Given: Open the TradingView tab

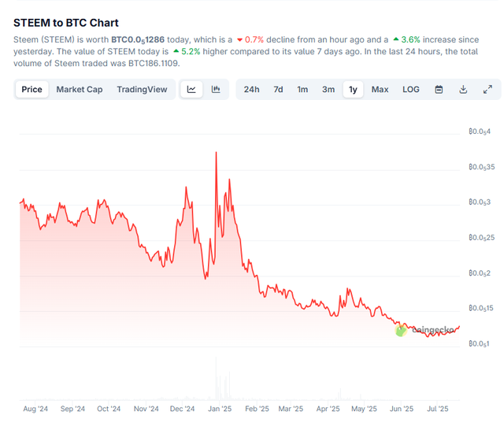Looking at the screenshot, I should (x=142, y=90).
